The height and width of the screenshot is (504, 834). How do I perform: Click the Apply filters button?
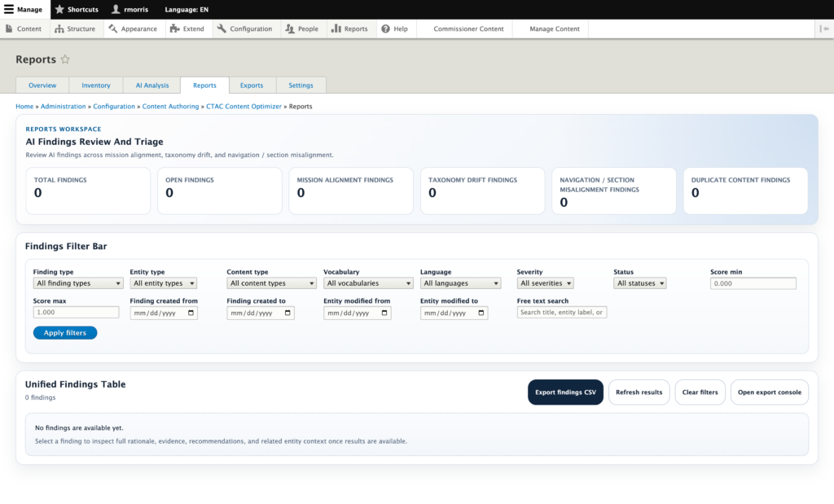(x=65, y=333)
